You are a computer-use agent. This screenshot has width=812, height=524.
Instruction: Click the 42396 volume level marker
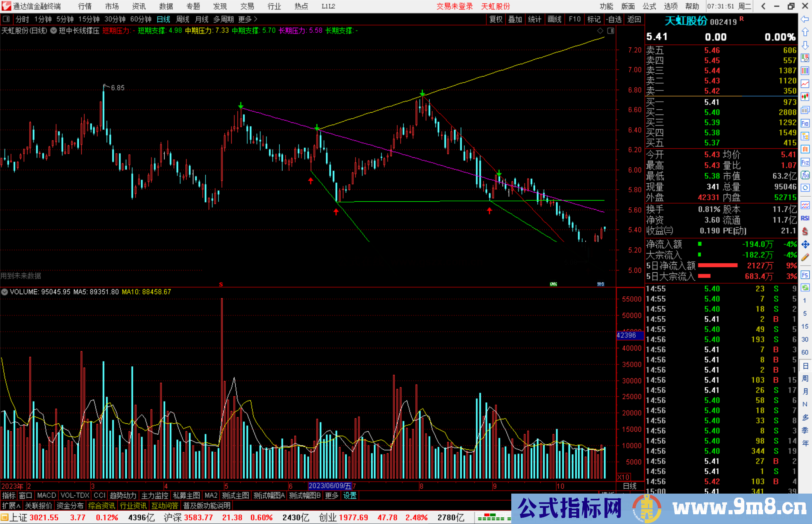(x=627, y=335)
